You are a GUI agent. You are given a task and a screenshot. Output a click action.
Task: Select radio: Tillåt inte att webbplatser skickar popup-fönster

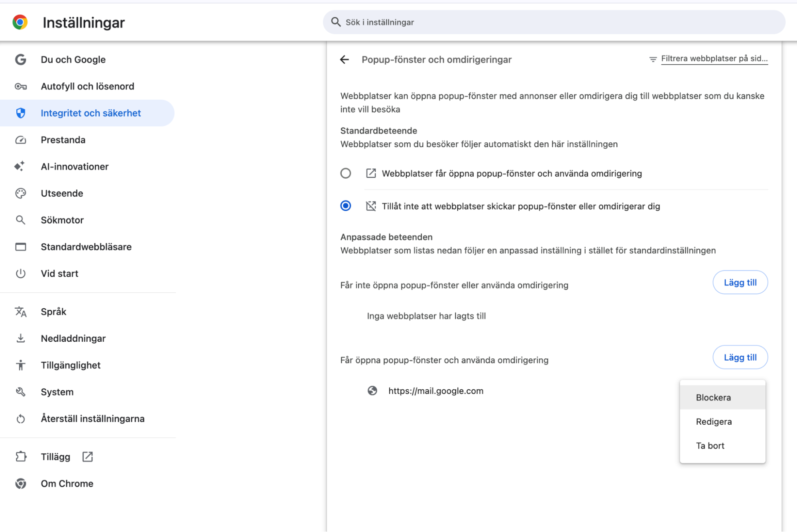click(346, 206)
